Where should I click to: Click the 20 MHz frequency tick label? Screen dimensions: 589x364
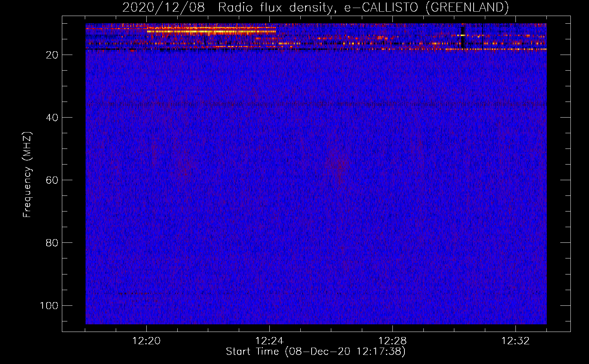pyautogui.click(x=52, y=55)
